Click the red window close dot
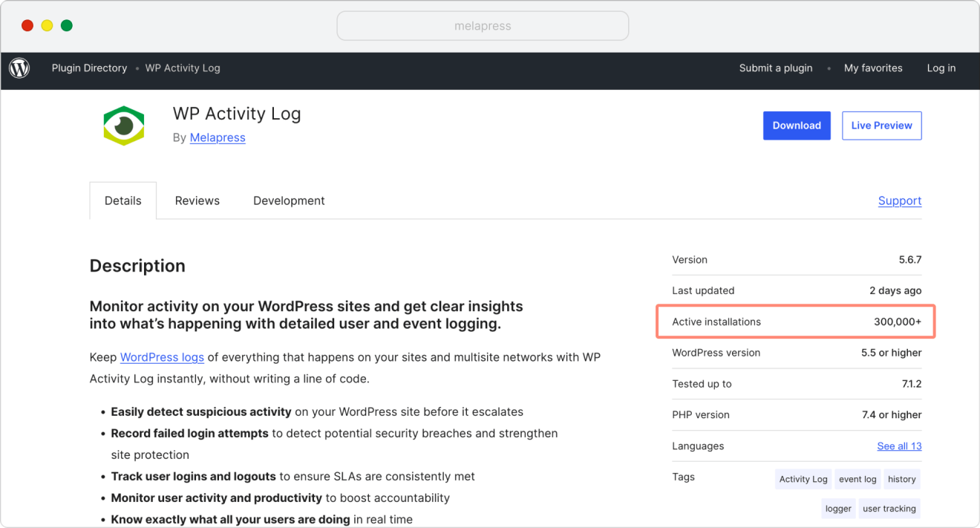Viewport: 980px width, 528px height. point(27,25)
